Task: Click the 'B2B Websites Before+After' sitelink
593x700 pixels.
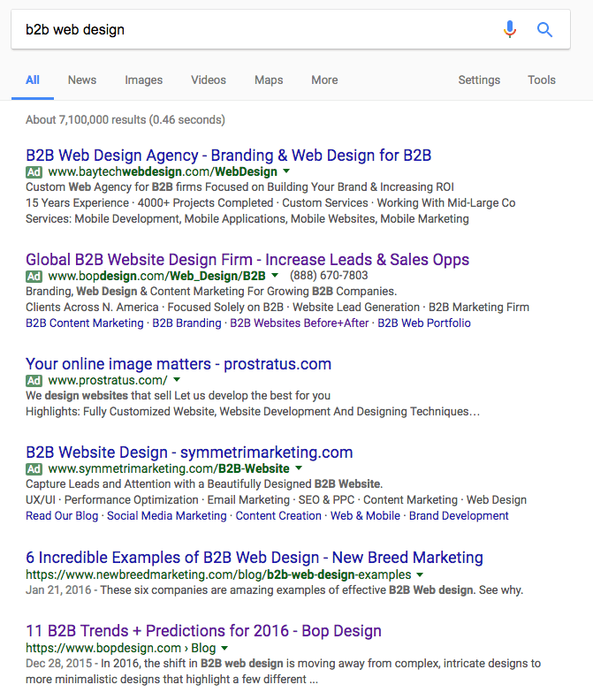Action: (x=300, y=323)
